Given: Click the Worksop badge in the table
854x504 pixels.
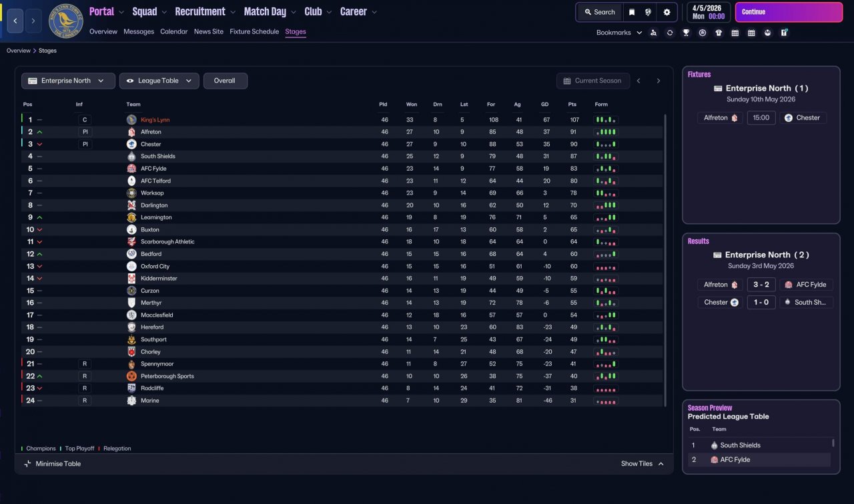Looking at the screenshot, I should click(131, 193).
